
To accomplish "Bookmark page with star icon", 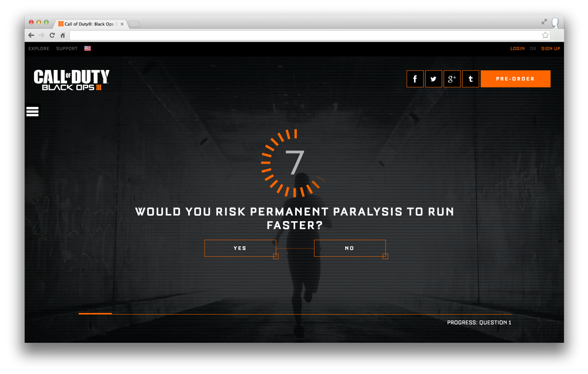I will tap(545, 35).
